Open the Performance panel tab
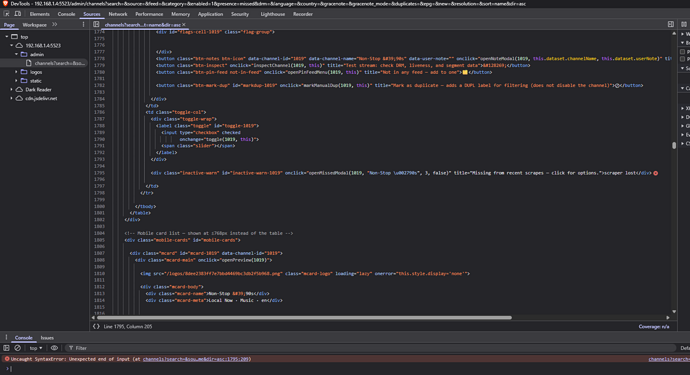The width and height of the screenshot is (690, 375). 149,14
